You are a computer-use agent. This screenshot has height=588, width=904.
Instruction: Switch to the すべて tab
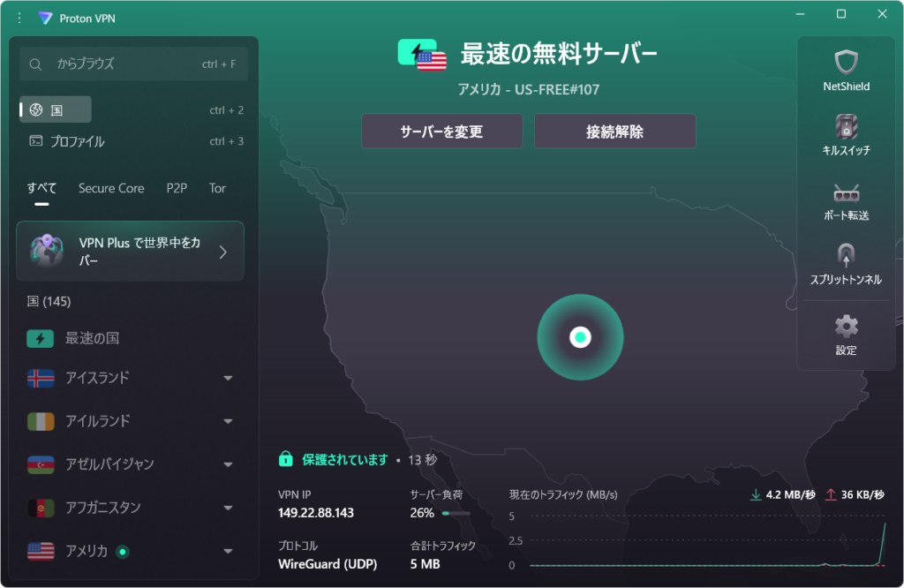coord(41,188)
